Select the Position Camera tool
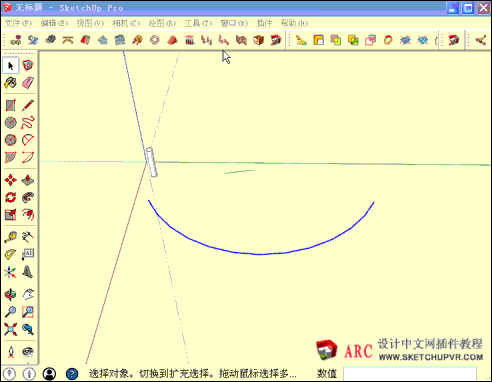 click(x=11, y=352)
